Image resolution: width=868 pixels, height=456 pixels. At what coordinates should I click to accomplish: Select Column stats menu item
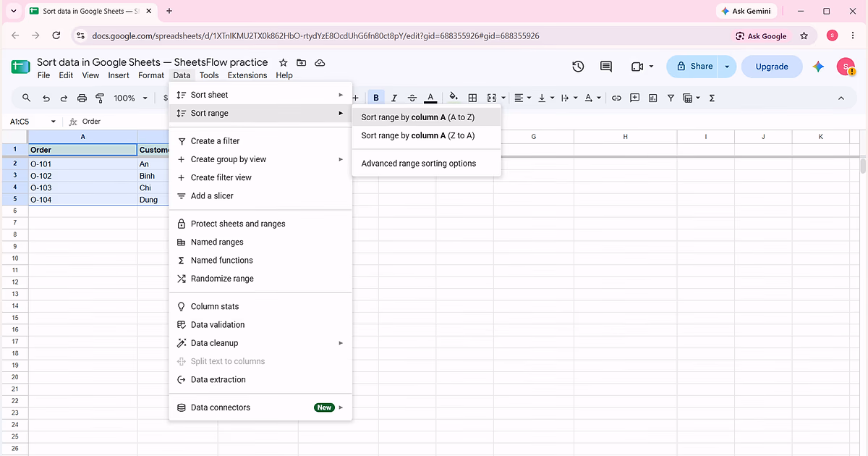(260, 307)
